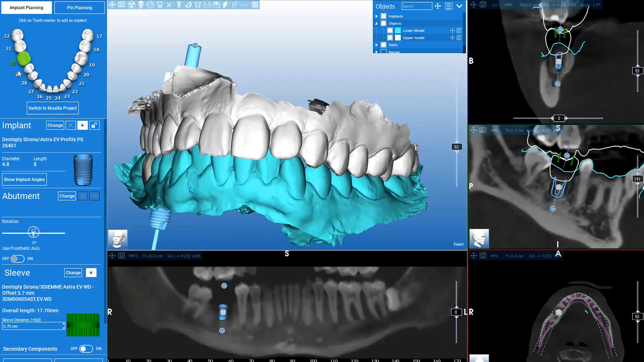
Task: Click camera icon in cross-section B view
Action: pos(483,5)
